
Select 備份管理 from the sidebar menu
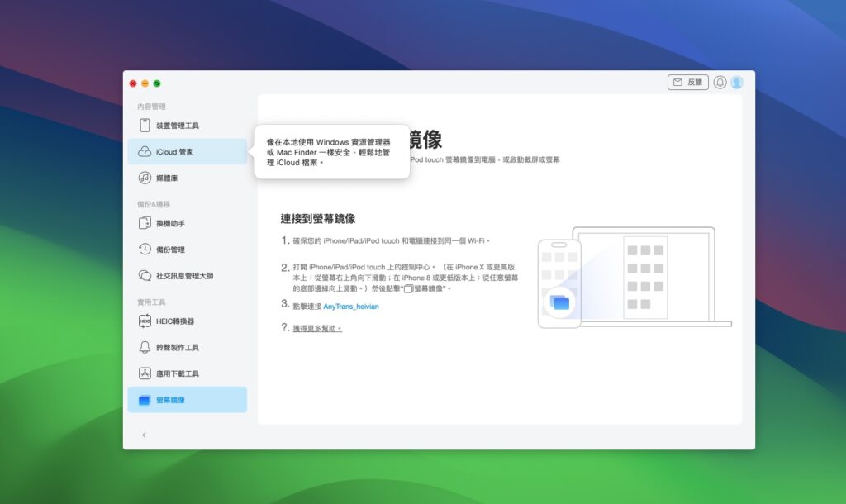pyautogui.click(x=173, y=250)
